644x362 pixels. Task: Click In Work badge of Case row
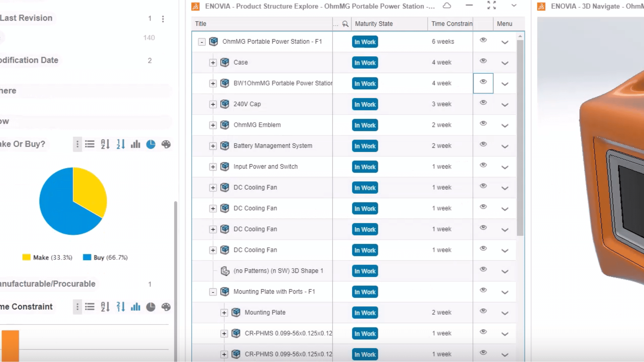365,63
